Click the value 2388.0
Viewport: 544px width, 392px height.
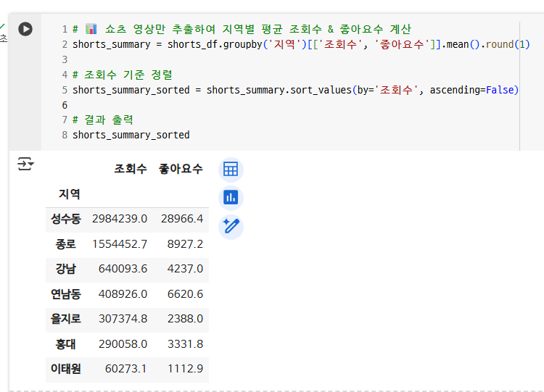coord(185,319)
